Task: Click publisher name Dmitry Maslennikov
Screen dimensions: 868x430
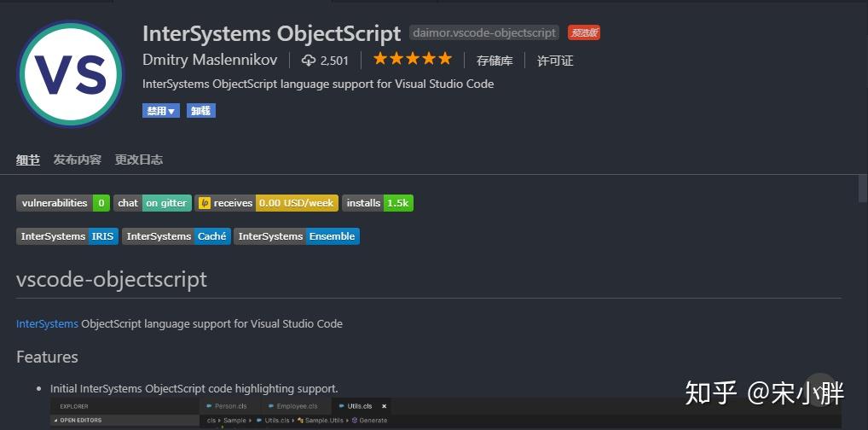Action: coord(210,61)
